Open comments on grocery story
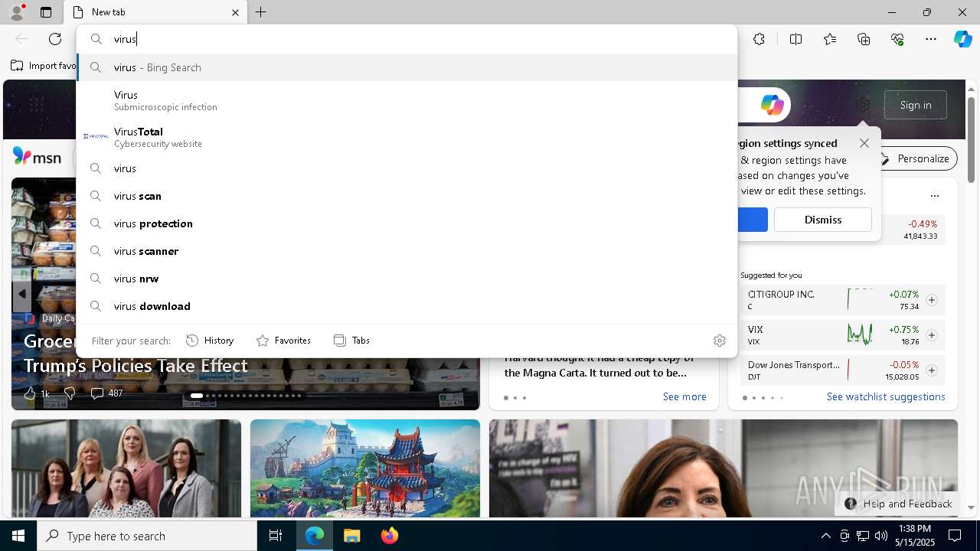Viewport: 980px width, 551px height. click(x=106, y=393)
